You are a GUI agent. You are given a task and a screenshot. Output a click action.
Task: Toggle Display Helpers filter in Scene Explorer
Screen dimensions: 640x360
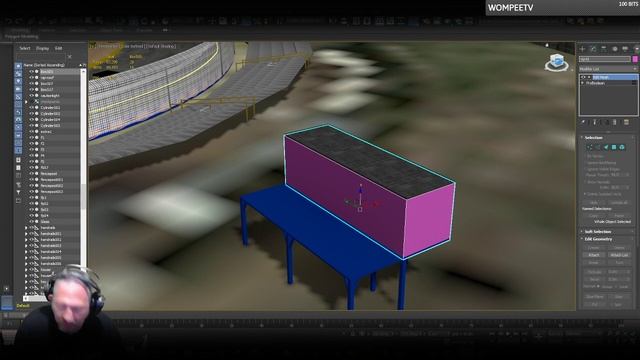18,97
